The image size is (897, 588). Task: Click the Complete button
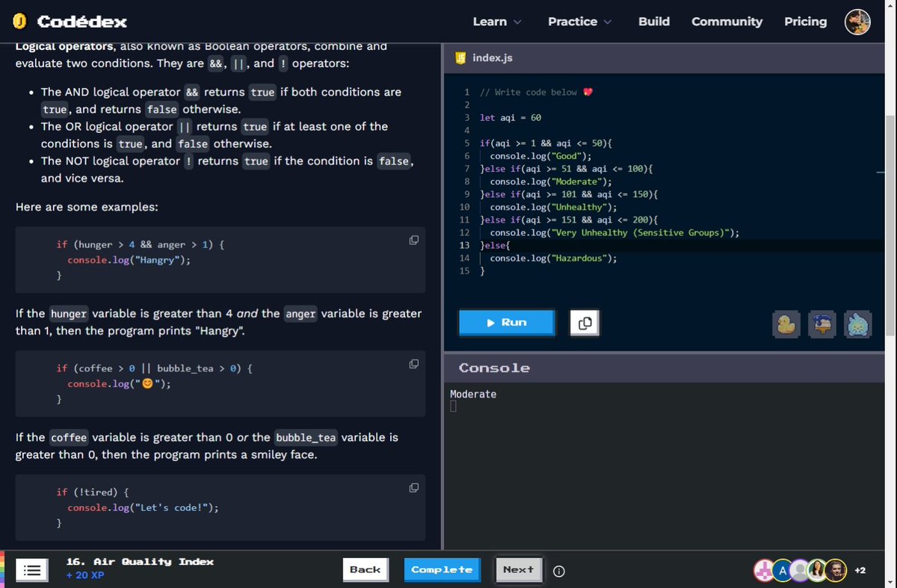pyautogui.click(x=442, y=569)
